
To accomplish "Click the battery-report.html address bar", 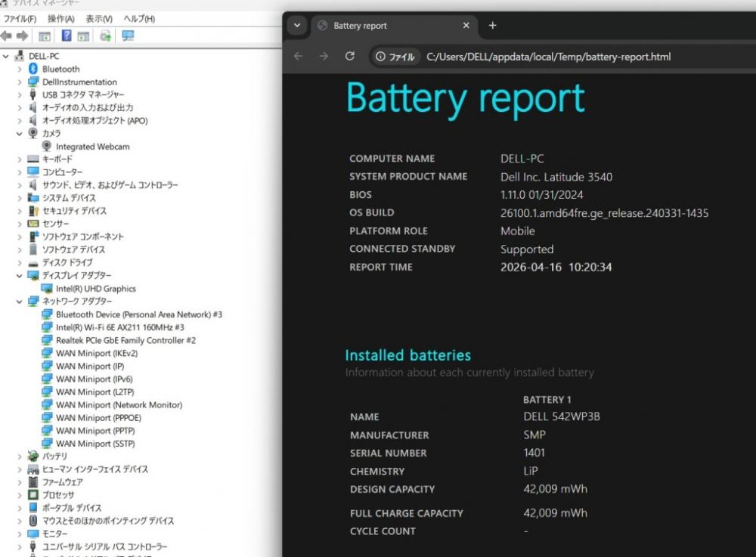I will coord(548,57).
